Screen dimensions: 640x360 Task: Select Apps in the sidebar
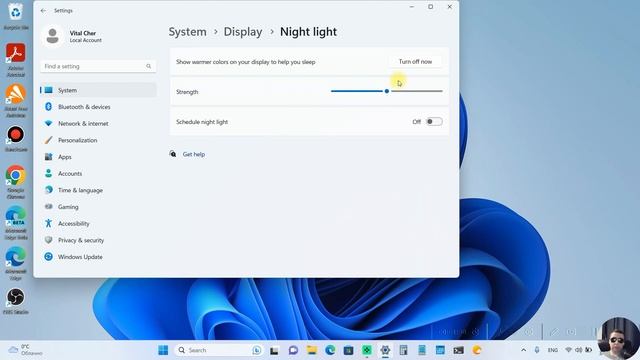tap(98, 157)
